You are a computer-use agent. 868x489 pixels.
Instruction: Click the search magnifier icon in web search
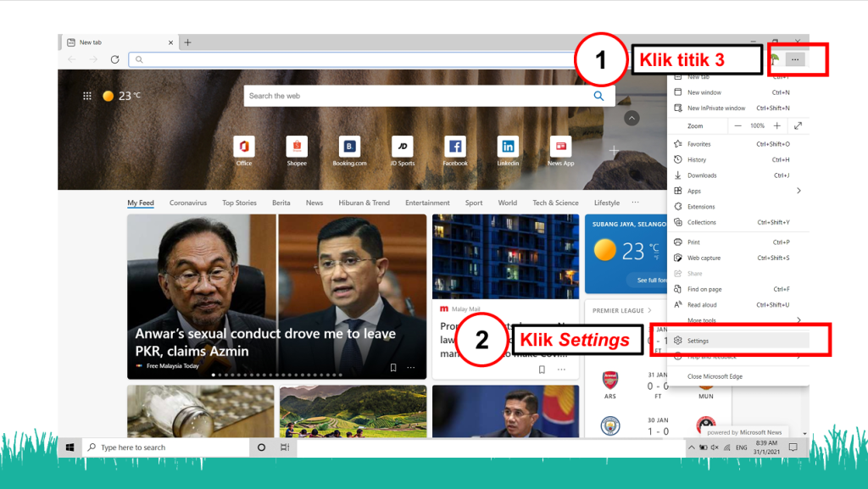pos(598,96)
